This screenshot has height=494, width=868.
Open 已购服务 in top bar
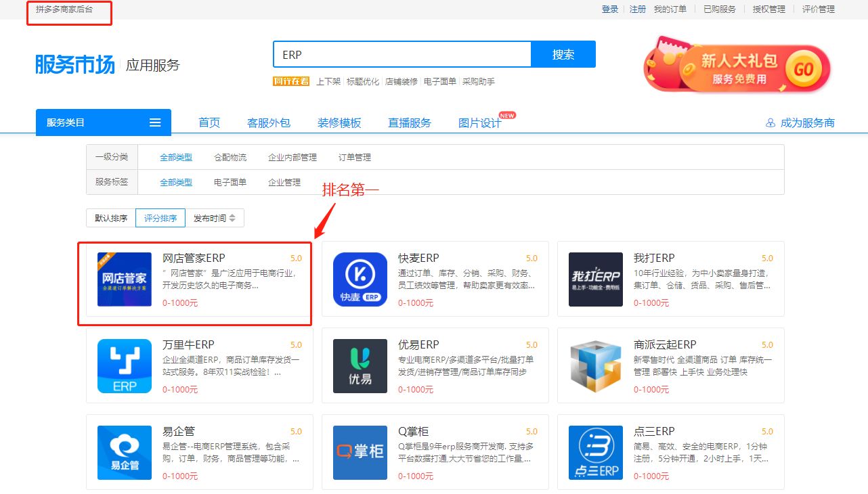click(720, 9)
